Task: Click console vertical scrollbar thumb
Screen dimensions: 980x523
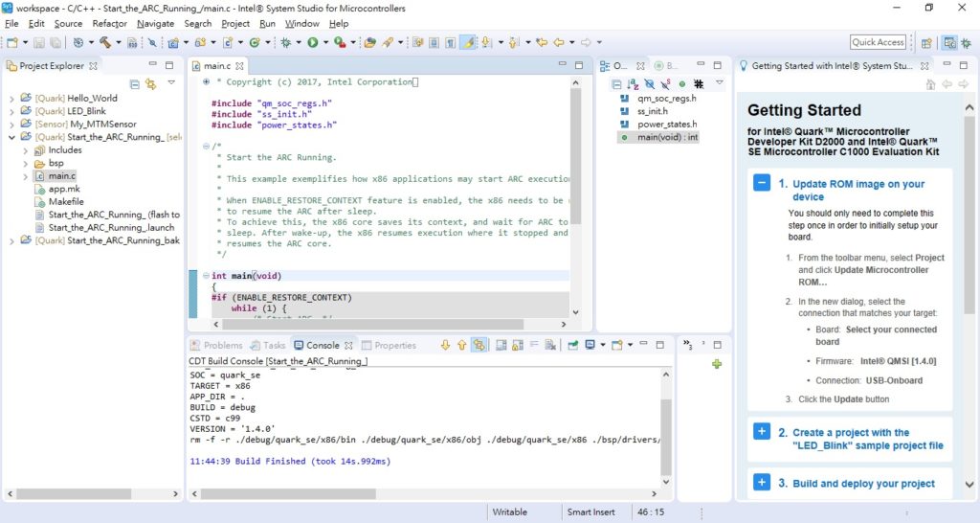Action: tap(666, 437)
